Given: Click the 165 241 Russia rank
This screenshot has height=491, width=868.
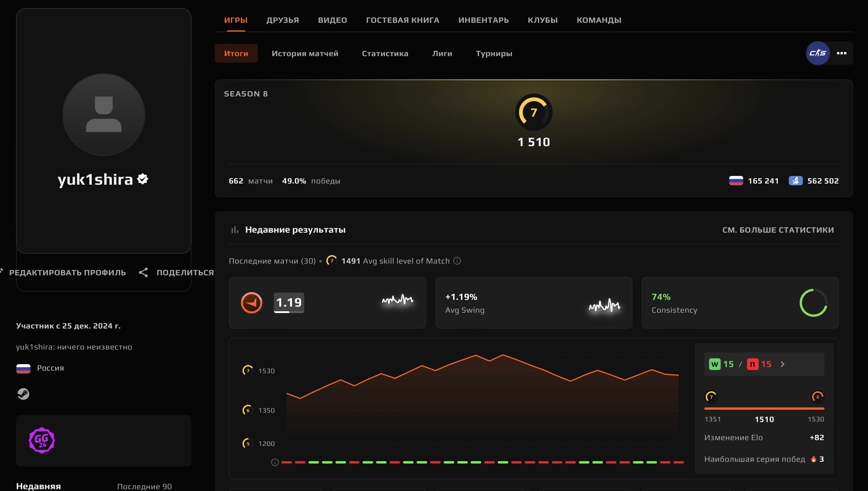Looking at the screenshot, I should (763, 181).
